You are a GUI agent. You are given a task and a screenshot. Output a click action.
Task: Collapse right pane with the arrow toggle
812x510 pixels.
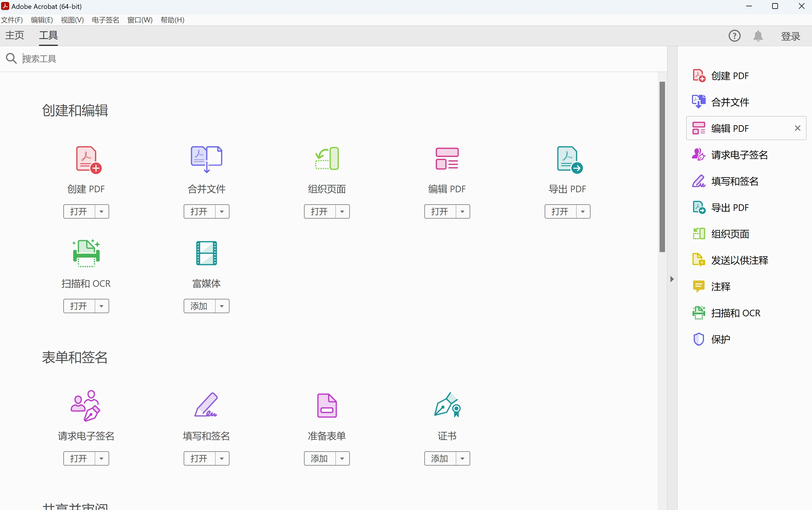pos(672,279)
